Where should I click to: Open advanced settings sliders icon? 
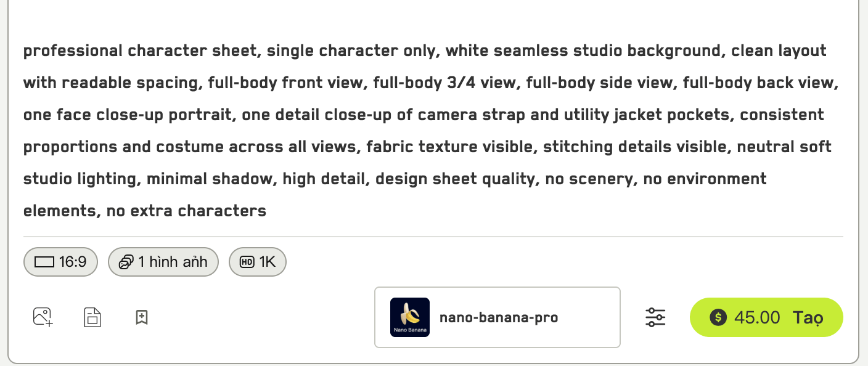click(655, 317)
